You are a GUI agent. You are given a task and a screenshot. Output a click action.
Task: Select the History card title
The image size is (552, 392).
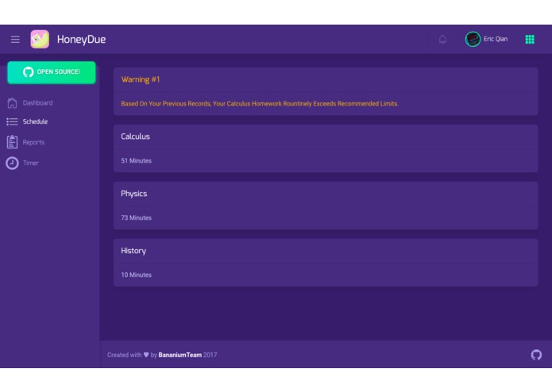(133, 251)
